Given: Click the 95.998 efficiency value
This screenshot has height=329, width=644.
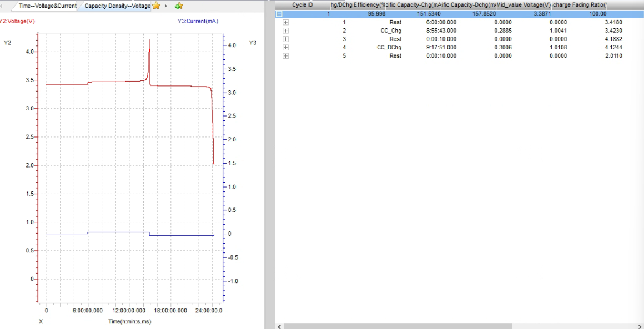Looking at the screenshot, I should (376, 13).
